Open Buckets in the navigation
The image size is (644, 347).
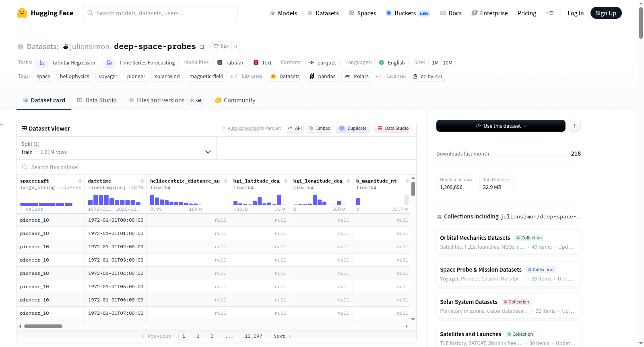[x=408, y=13]
